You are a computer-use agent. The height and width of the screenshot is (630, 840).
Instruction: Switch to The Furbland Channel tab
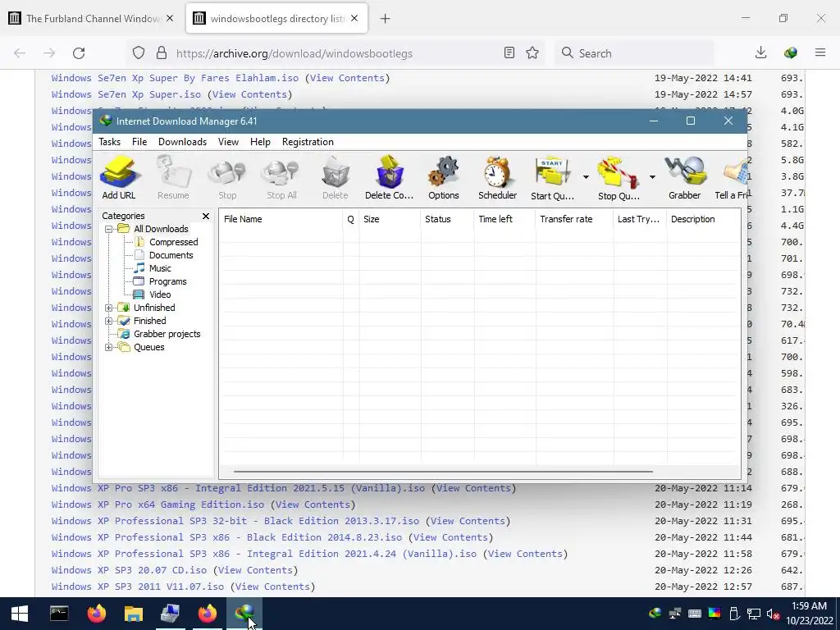click(x=93, y=18)
